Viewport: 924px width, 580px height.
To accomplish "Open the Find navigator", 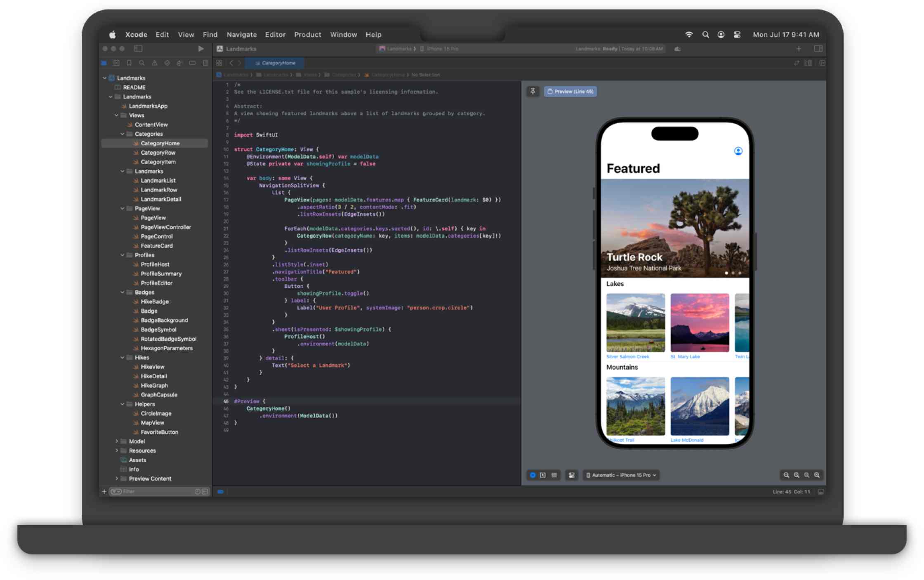I will (x=142, y=63).
